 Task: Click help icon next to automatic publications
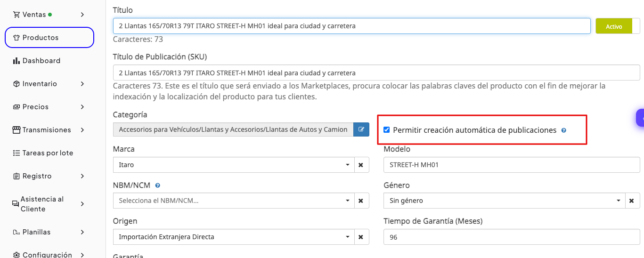564,130
